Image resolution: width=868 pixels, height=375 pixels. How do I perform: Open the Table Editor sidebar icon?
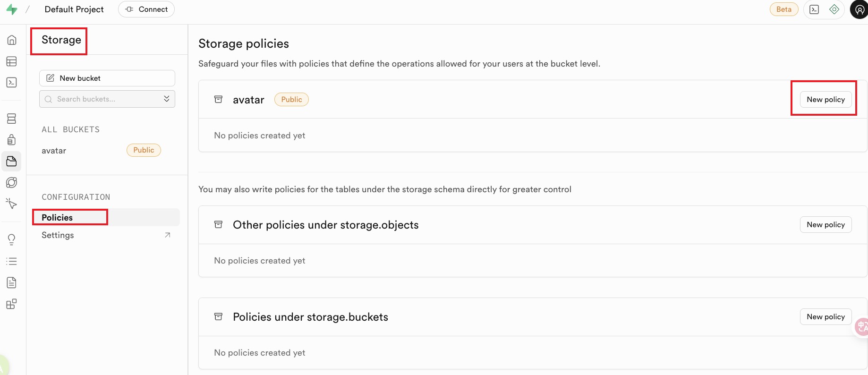pyautogui.click(x=12, y=61)
